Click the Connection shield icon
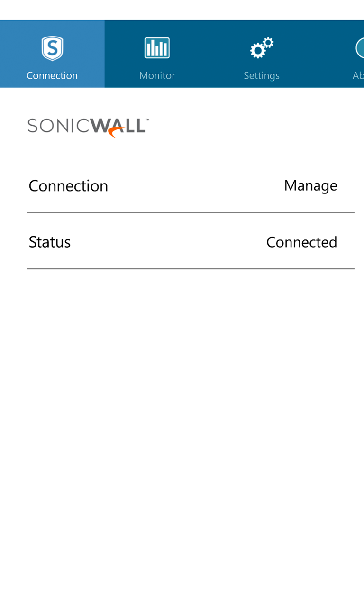 [52, 49]
